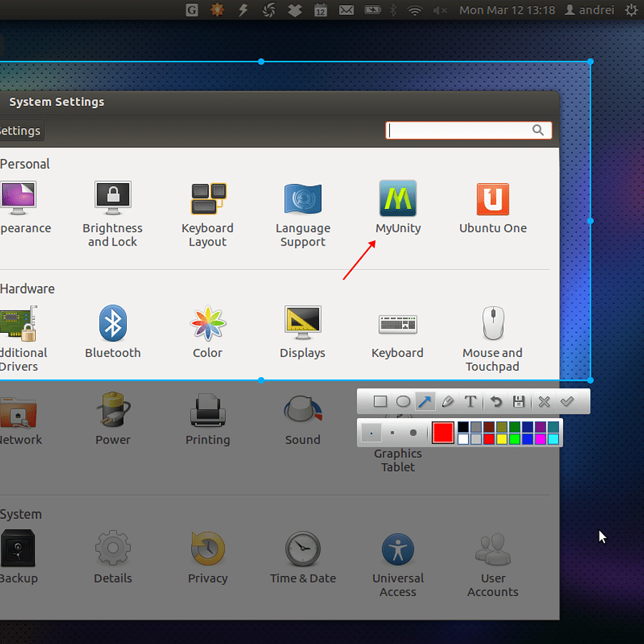Select the ellipse drawing tool
644x644 pixels.
pyautogui.click(x=403, y=401)
